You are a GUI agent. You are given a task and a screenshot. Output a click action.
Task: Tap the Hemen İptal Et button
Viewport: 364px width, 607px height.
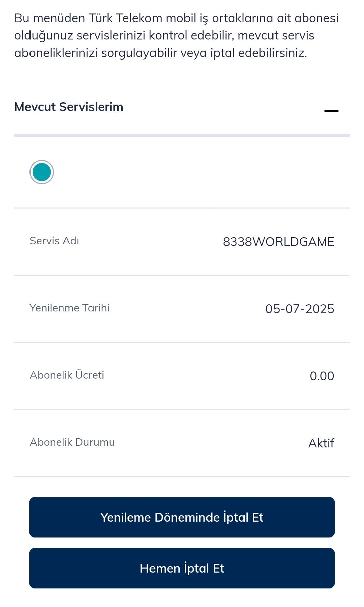182,568
